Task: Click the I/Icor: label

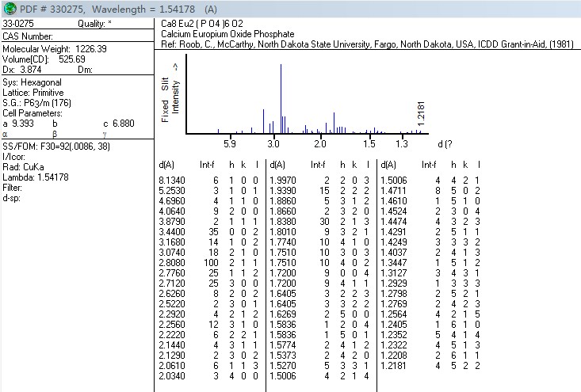Action: click(x=13, y=157)
